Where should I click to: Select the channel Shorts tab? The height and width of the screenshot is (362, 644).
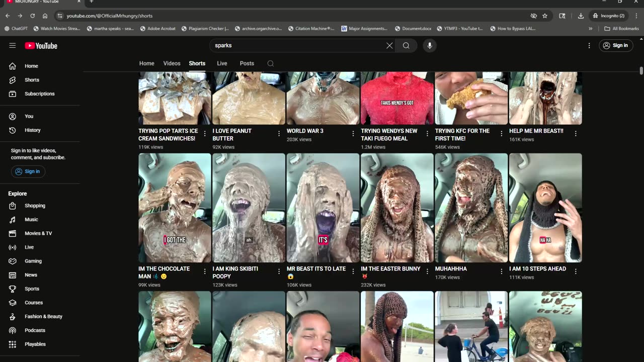point(197,63)
